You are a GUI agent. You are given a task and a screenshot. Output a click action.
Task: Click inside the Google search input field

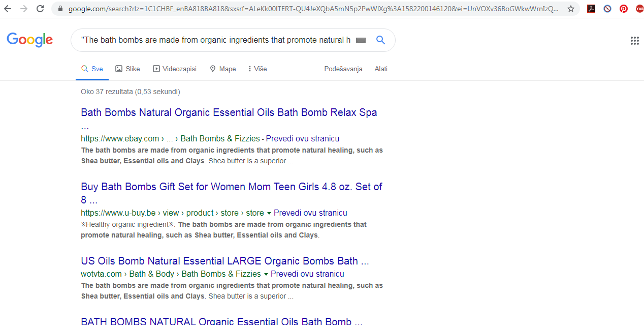coord(215,40)
